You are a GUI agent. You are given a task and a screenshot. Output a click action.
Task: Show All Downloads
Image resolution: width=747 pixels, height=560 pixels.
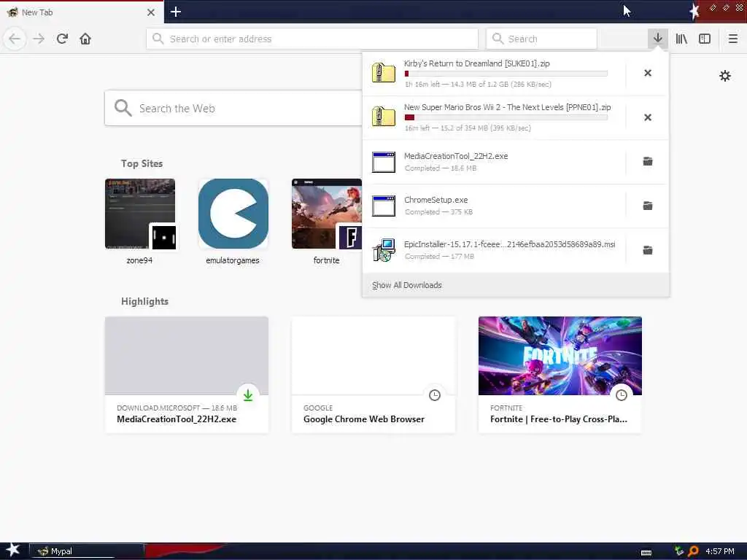[407, 285]
